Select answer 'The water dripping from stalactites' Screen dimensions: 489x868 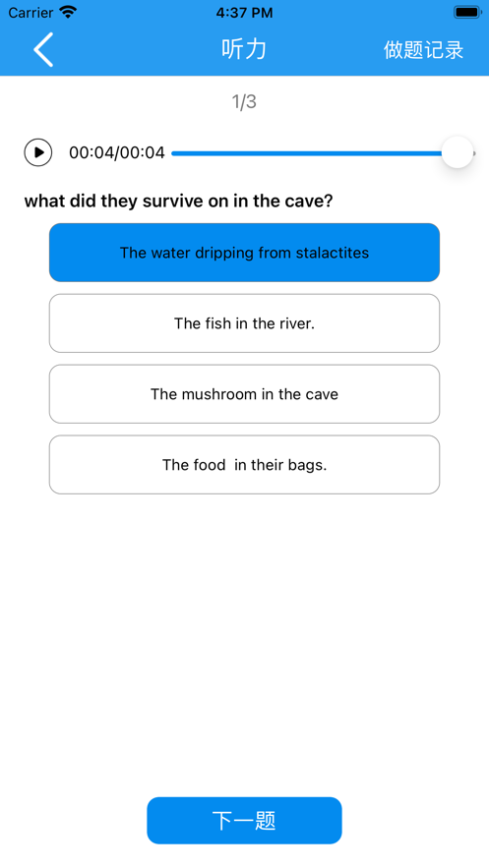coord(244,253)
